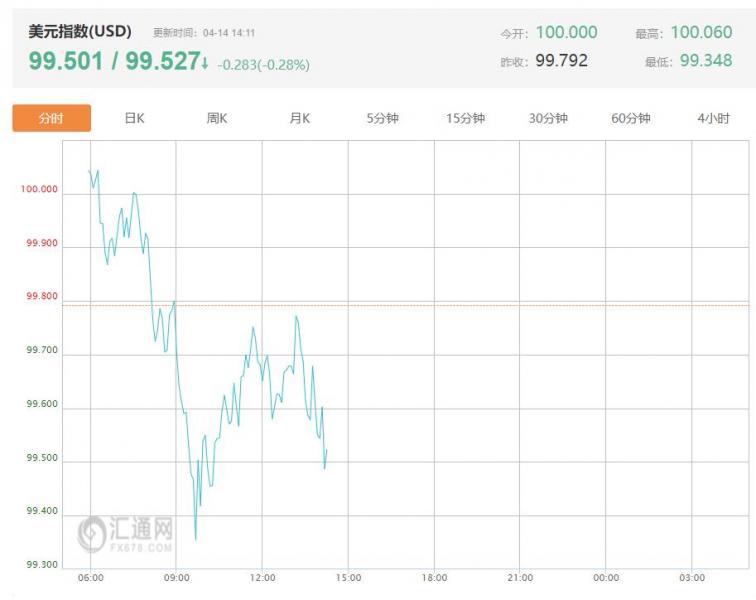The image size is (756, 600).
Task: Switch to the 5分钟 interval
Action: click(x=382, y=118)
